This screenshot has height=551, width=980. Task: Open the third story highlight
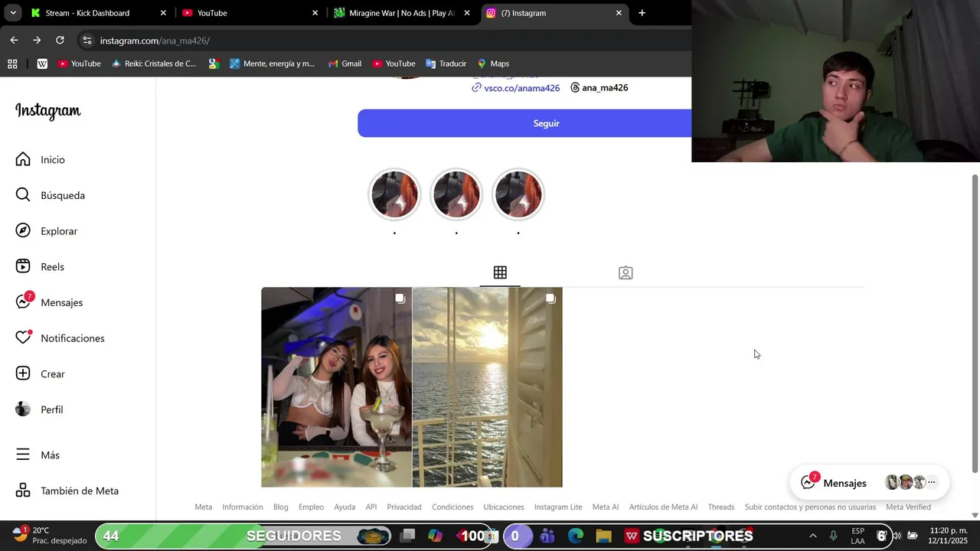pos(518,194)
